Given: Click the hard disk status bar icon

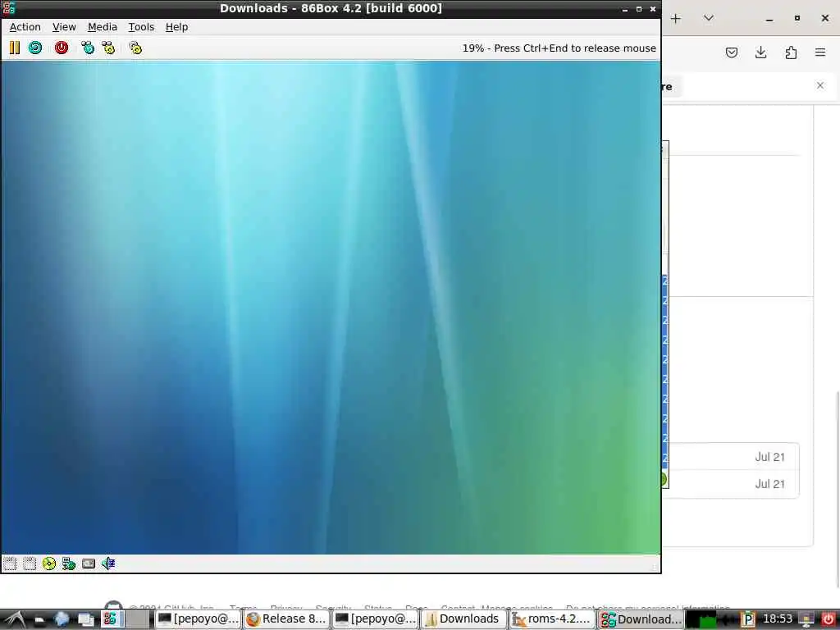Looking at the screenshot, I should [89, 564].
